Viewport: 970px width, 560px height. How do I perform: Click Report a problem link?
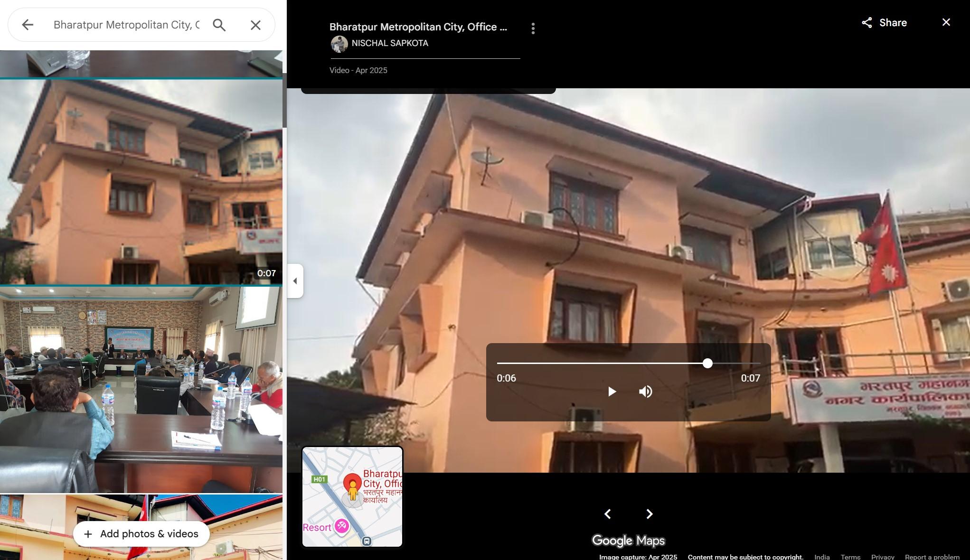(x=932, y=557)
